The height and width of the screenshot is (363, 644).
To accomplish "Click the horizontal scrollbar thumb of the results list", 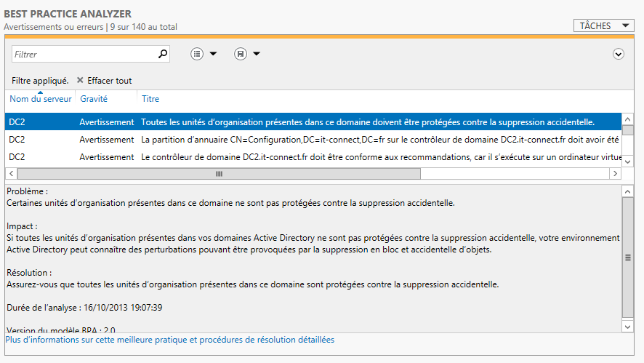I will tap(219, 173).
